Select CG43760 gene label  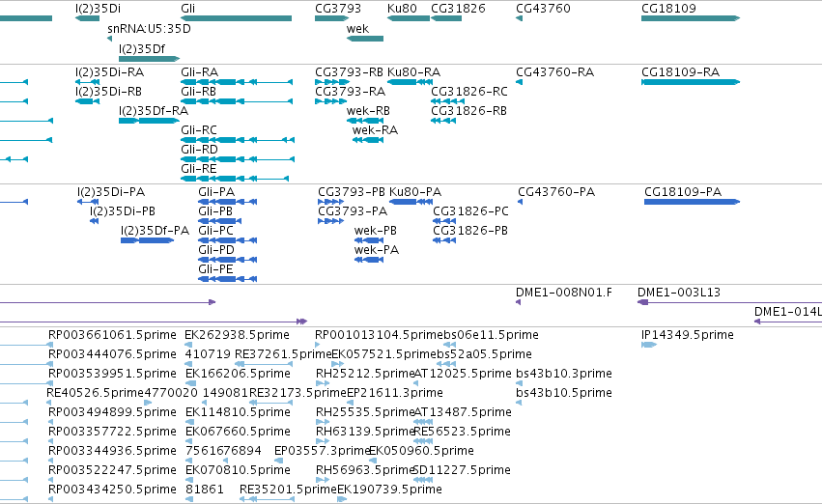[x=543, y=9]
